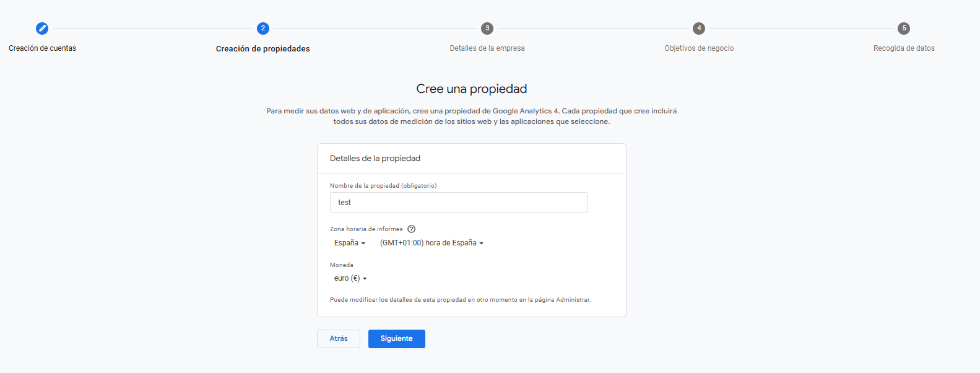Open the España country dropdown

pos(350,243)
